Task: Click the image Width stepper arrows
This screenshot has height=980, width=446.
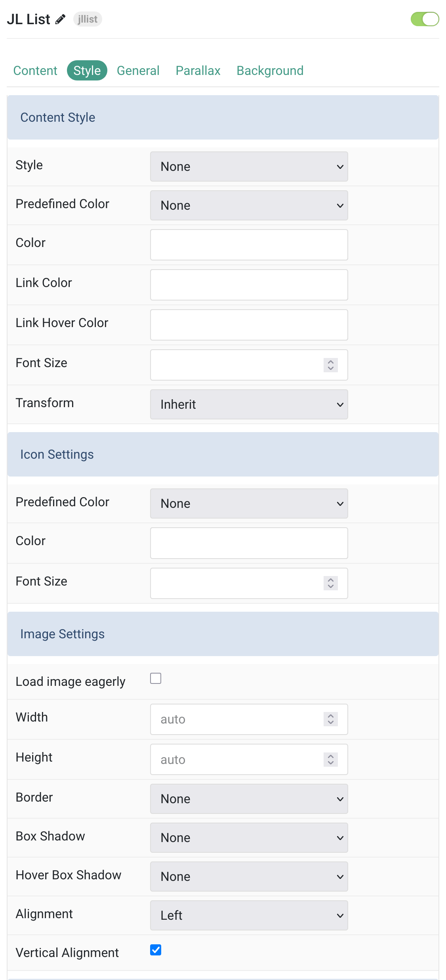Action: tap(331, 719)
